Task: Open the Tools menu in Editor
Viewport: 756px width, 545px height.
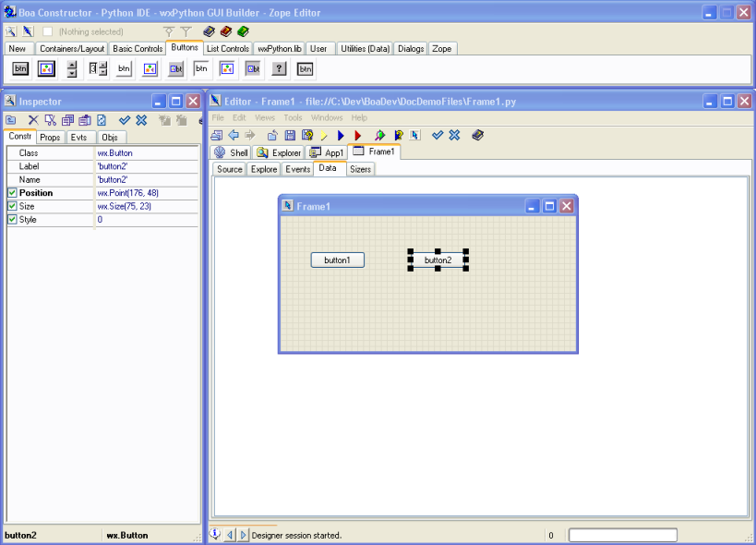Action: coord(293,118)
